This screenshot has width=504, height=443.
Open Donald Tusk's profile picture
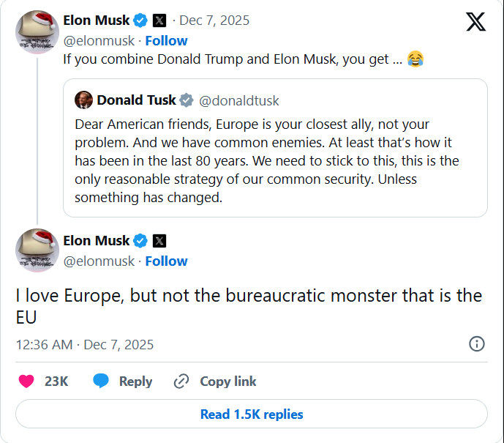tap(84, 100)
